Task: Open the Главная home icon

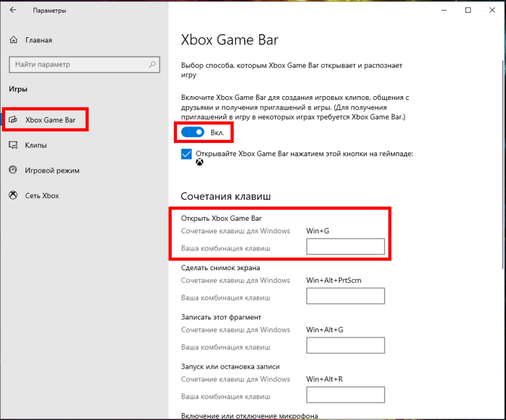Action: (13, 40)
